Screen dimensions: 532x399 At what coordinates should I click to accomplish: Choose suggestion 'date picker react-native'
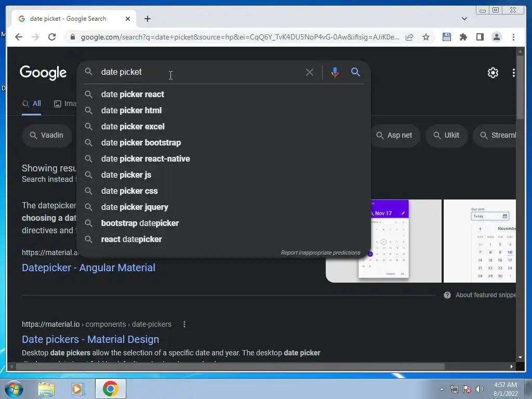point(224,159)
